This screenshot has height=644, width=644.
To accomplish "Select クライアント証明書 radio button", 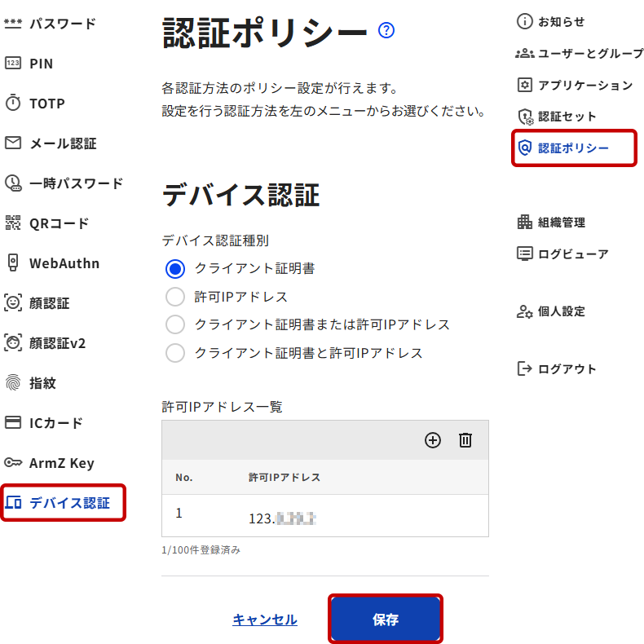I will coord(175,268).
